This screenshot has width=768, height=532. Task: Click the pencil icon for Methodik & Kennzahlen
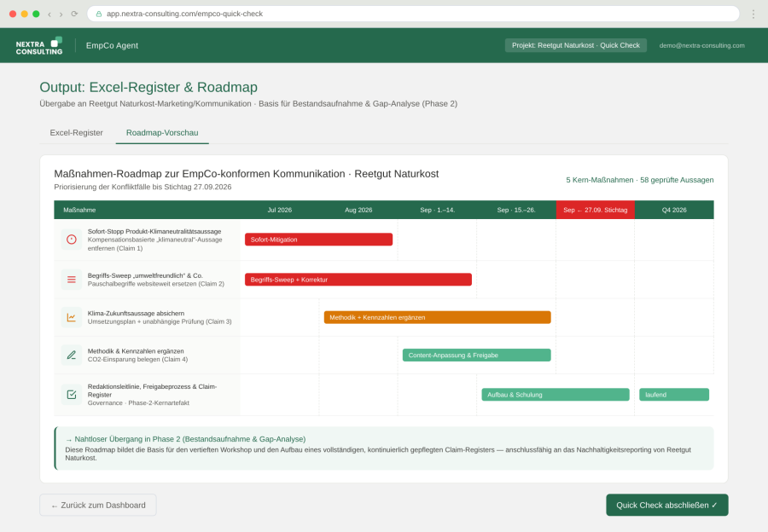[x=72, y=355]
